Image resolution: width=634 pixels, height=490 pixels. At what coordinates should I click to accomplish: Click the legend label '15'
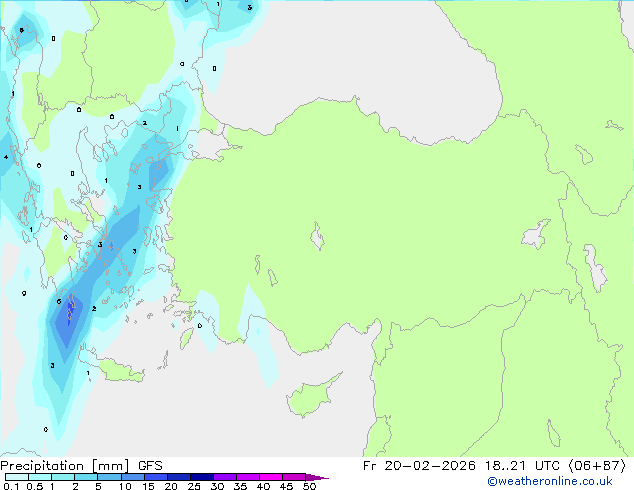pos(148,486)
